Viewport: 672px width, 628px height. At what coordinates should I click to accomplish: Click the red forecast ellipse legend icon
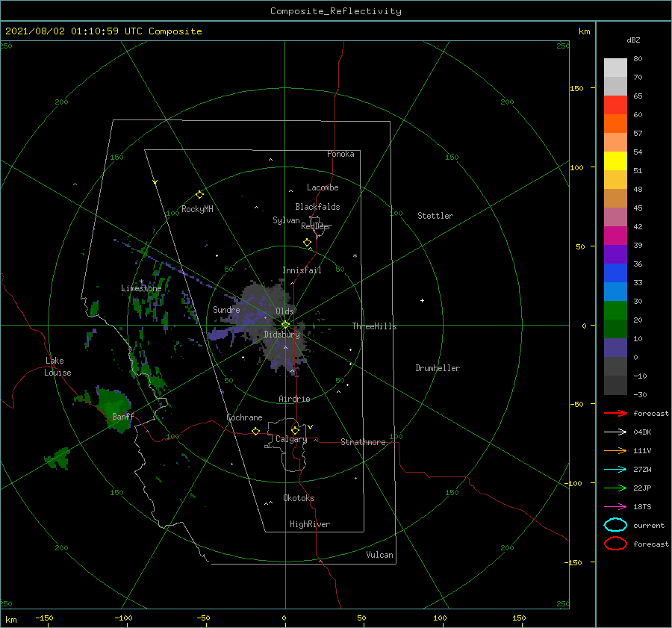615,544
